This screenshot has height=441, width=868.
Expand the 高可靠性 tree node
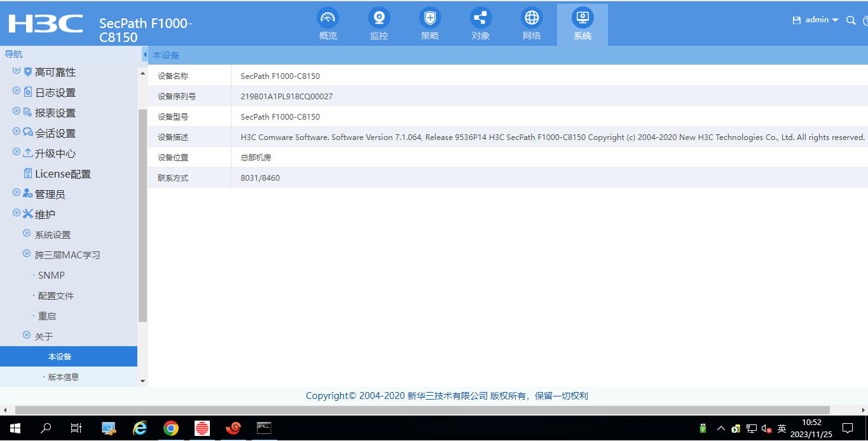coord(17,71)
